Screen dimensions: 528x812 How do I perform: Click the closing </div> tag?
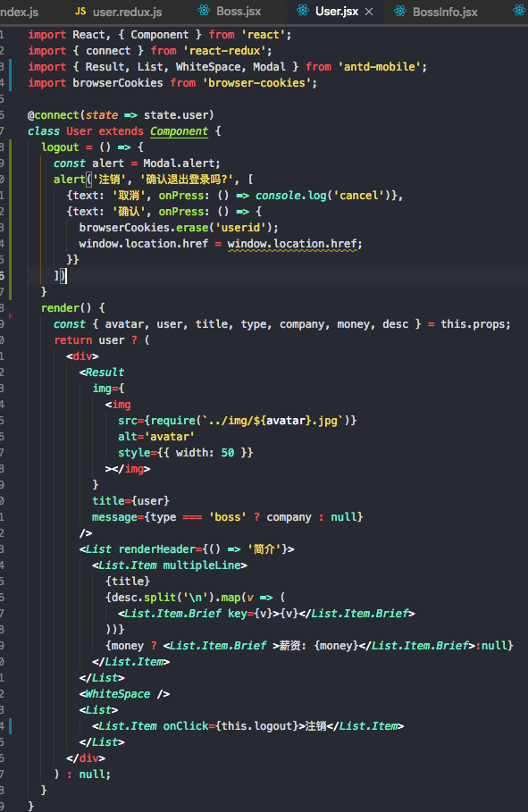click(86, 758)
